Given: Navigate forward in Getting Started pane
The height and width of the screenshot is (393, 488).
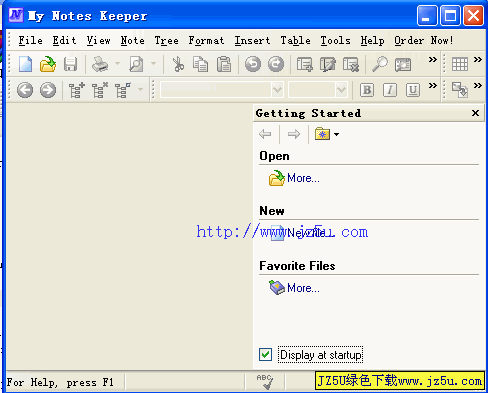Looking at the screenshot, I should [294, 134].
